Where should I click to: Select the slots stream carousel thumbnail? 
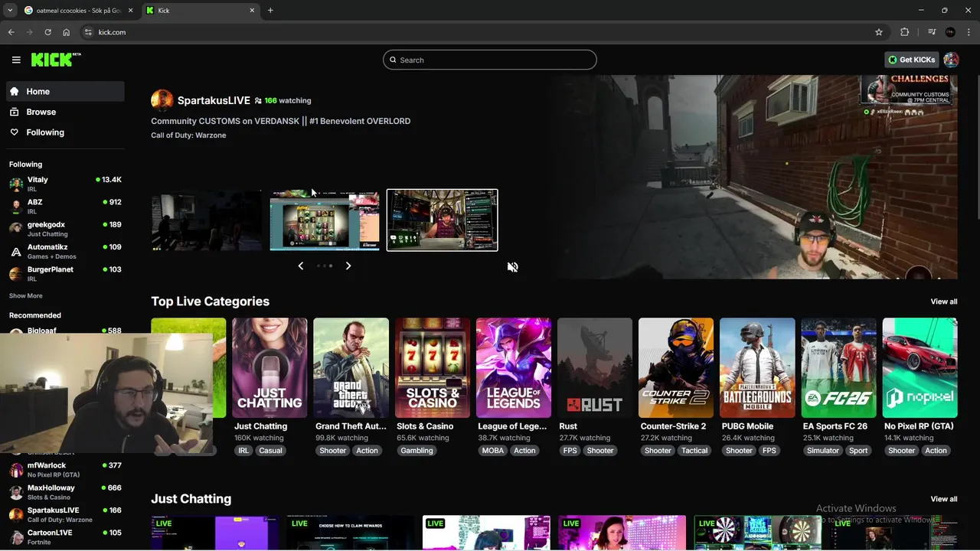click(325, 220)
